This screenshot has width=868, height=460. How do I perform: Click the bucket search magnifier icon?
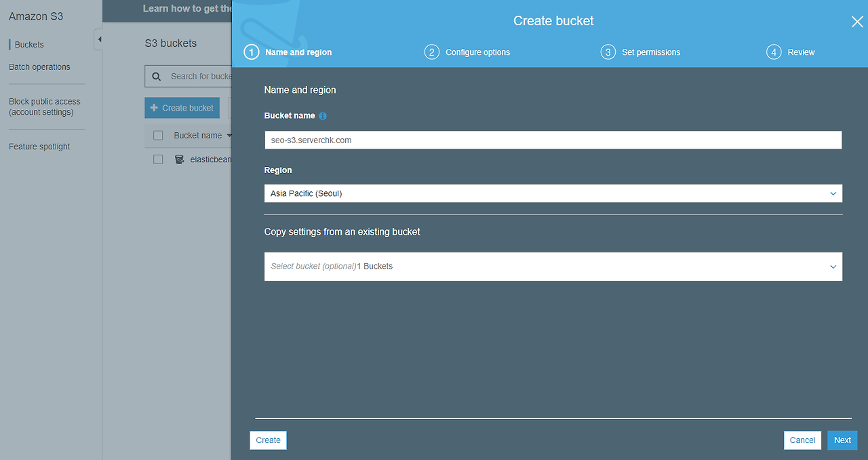(x=157, y=77)
